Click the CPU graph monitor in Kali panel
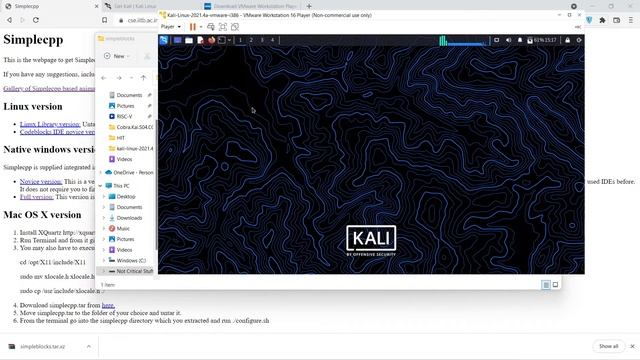Image resolution: width=640 pixels, height=360 pixels. tap(464, 40)
